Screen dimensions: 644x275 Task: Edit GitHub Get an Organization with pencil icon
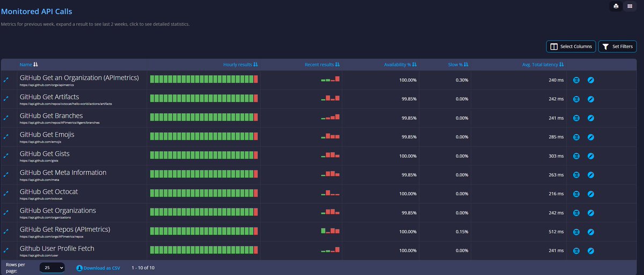(591, 80)
